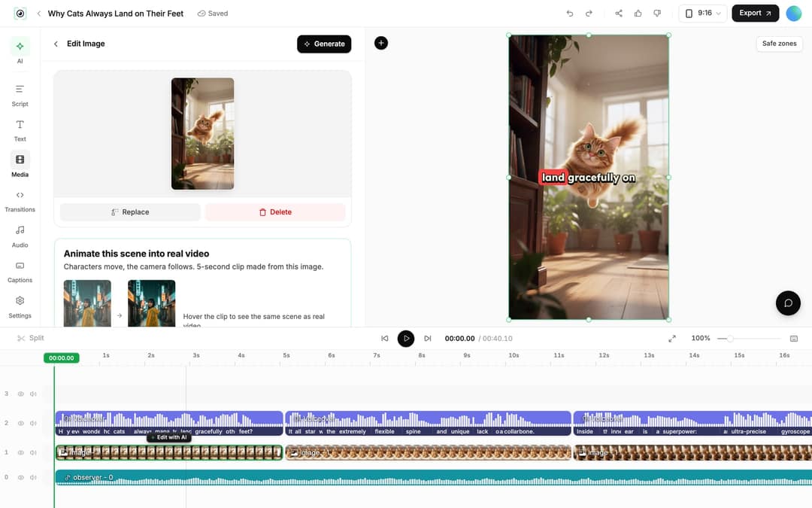Open the AI panel in the sidebar
This screenshot has height=508, width=812.
tap(20, 50)
